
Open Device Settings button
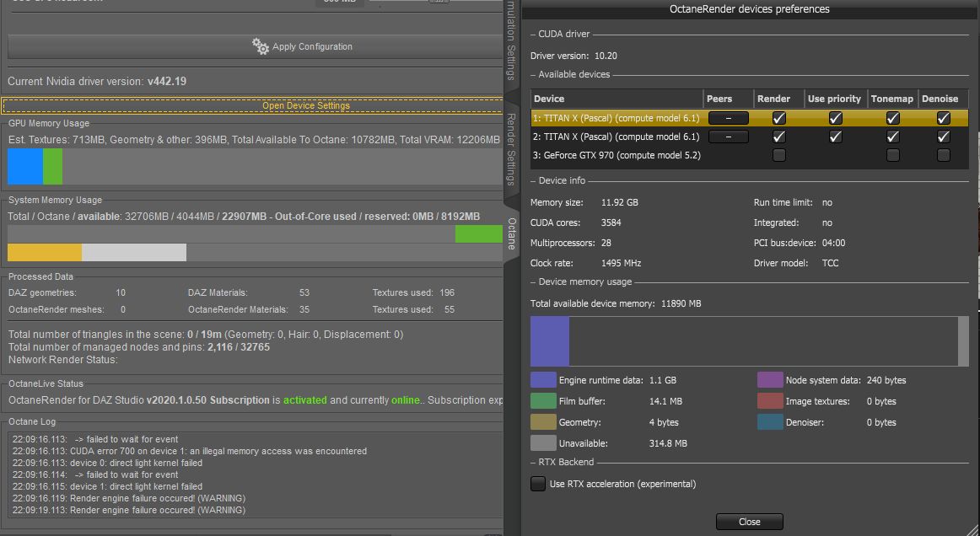(252, 105)
